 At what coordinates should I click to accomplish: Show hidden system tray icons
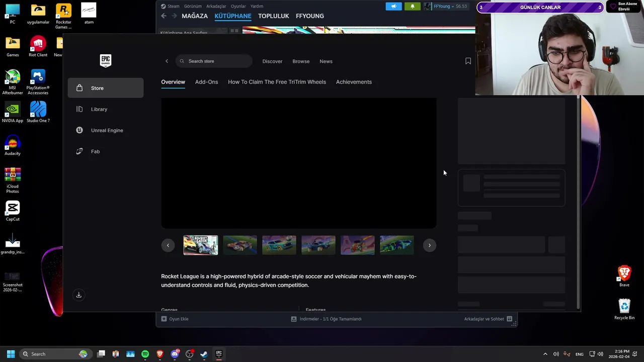point(545,354)
